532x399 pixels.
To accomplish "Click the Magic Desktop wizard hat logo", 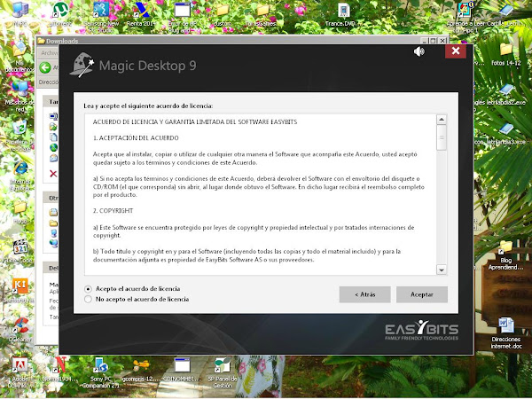I will pyautogui.click(x=82, y=65).
